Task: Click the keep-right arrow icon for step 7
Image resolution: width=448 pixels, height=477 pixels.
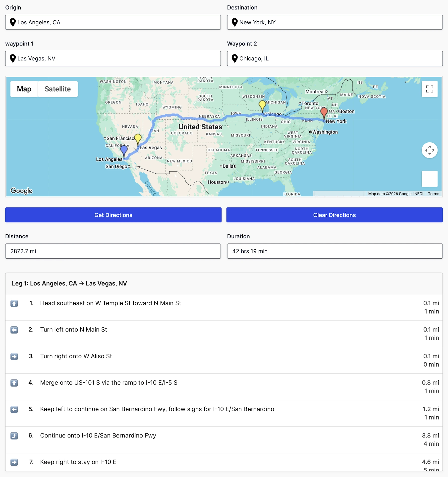Action: 14,462
